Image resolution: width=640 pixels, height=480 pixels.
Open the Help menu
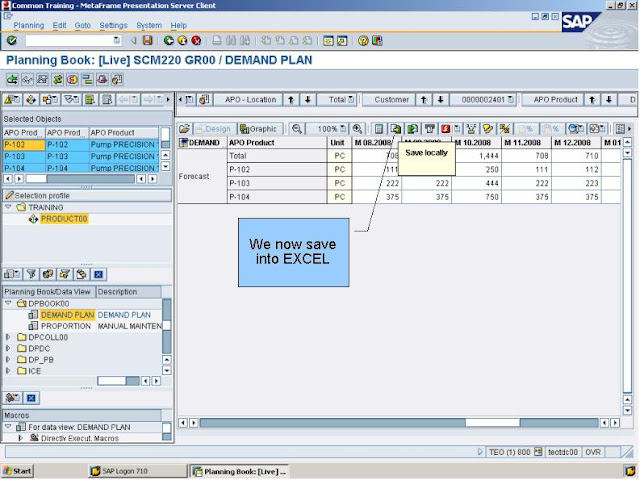178,25
